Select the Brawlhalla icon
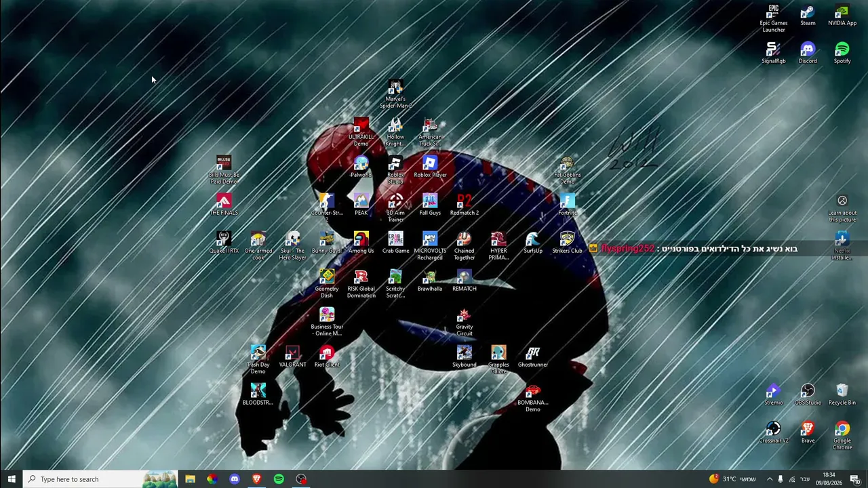Image resolution: width=868 pixels, height=488 pixels. pyautogui.click(x=430, y=281)
